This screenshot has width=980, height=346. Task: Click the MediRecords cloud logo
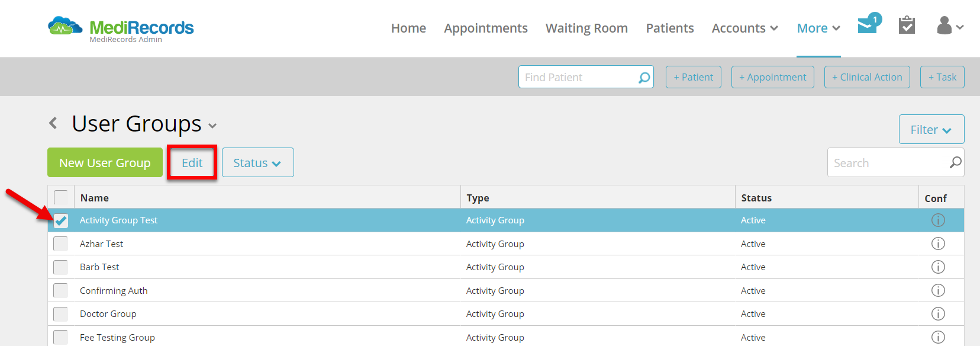point(65,26)
